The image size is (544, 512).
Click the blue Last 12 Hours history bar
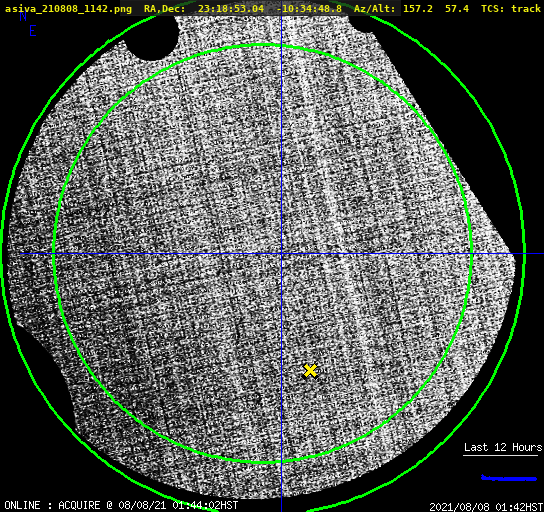(x=509, y=478)
